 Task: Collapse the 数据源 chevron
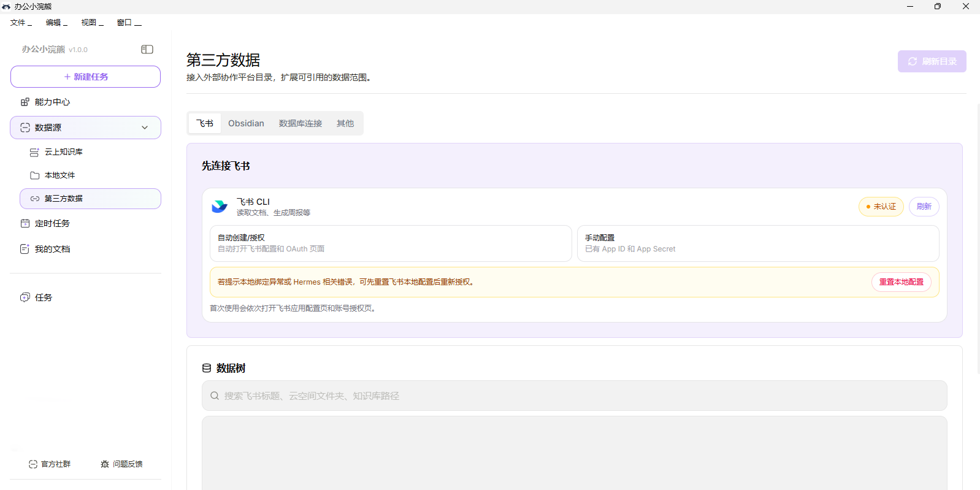tap(145, 128)
